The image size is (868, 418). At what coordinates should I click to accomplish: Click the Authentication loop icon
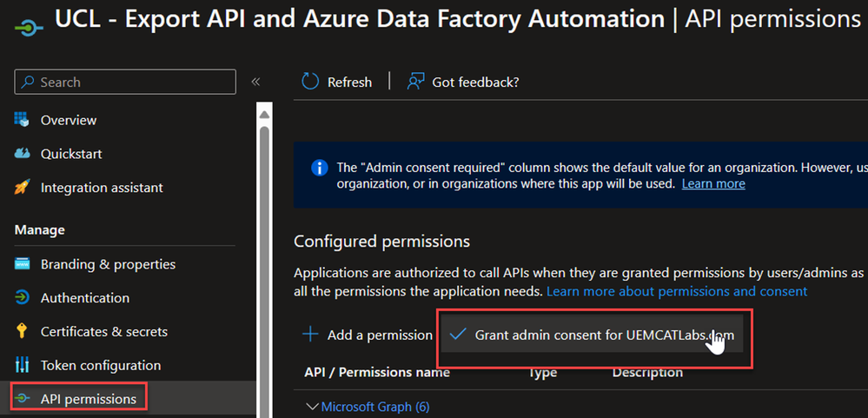pos(23,298)
